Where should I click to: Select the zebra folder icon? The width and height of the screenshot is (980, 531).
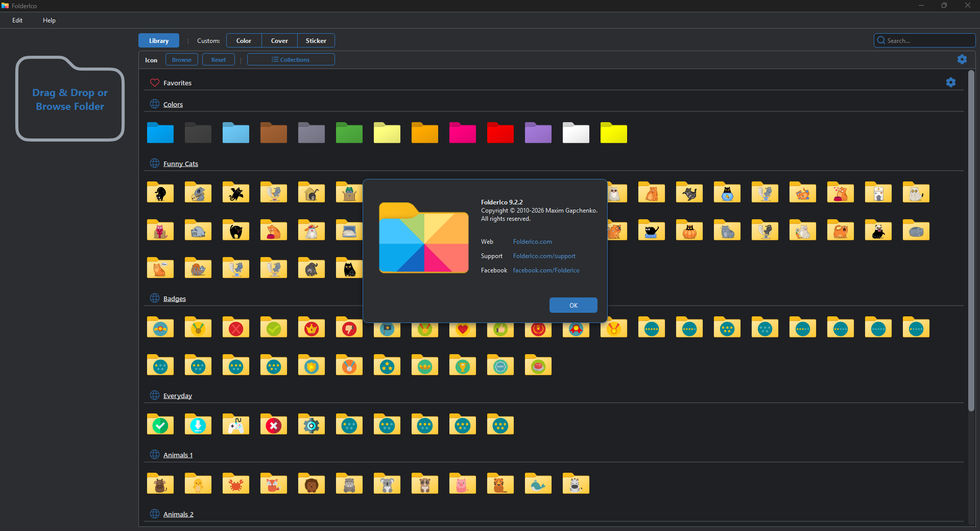pyautogui.click(x=576, y=483)
